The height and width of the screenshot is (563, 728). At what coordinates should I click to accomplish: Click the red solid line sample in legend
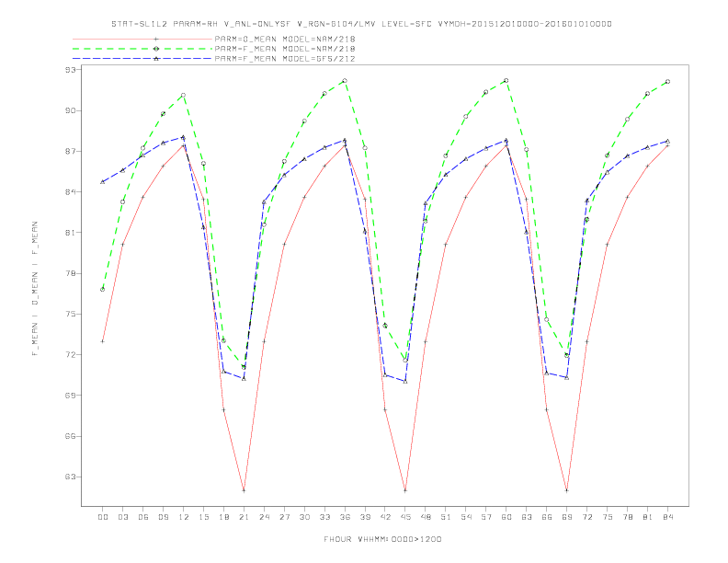142,39
